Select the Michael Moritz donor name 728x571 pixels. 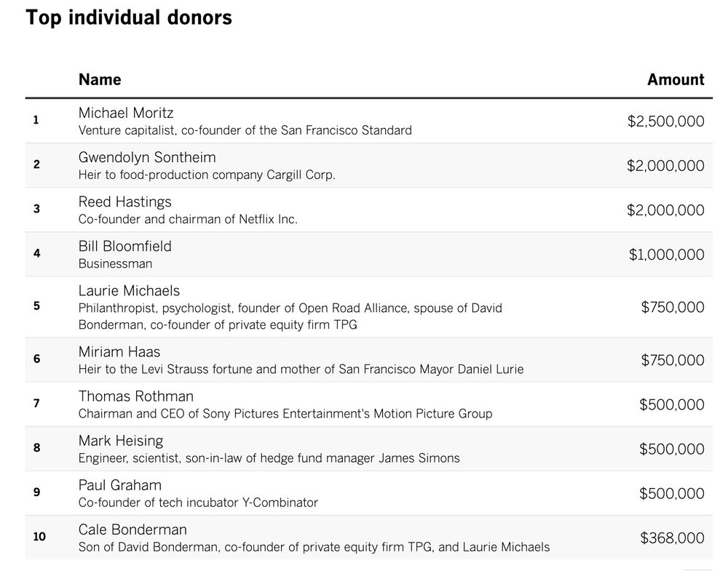point(126,113)
